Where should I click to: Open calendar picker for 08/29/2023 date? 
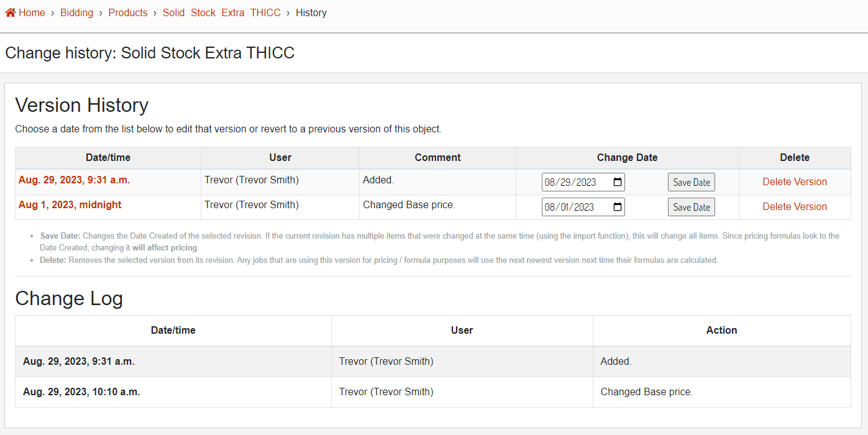tap(617, 182)
